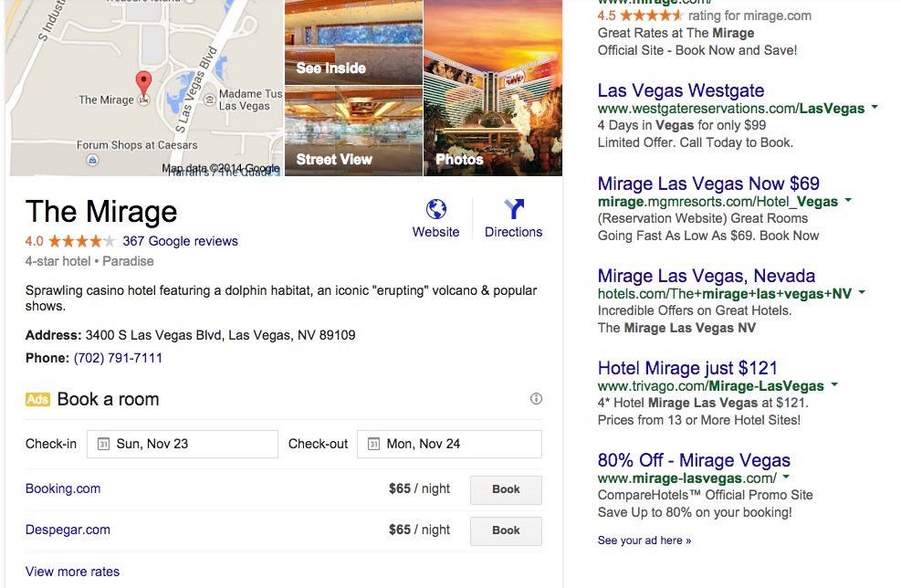This screenshot has width=901, height=588.
Task: Click the Check-out calendar icon
Action: 373,444
